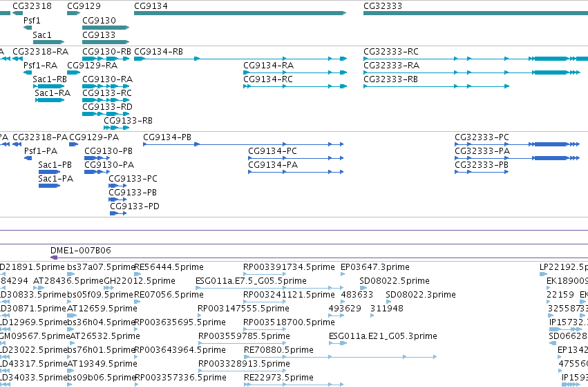Viewport: 588px width, 388px height.
Task: Select EST ESG011a.E21_G05.3prime
Action: (383, 336)
